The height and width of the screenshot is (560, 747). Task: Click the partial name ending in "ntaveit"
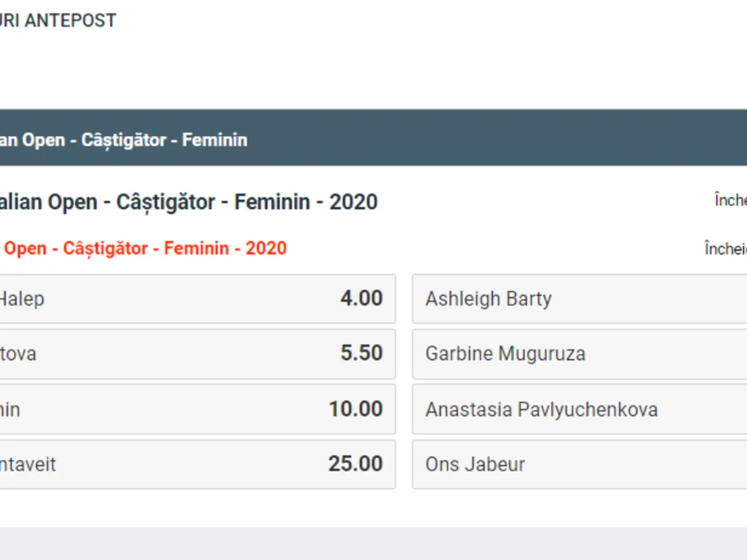tap(28, 464)
